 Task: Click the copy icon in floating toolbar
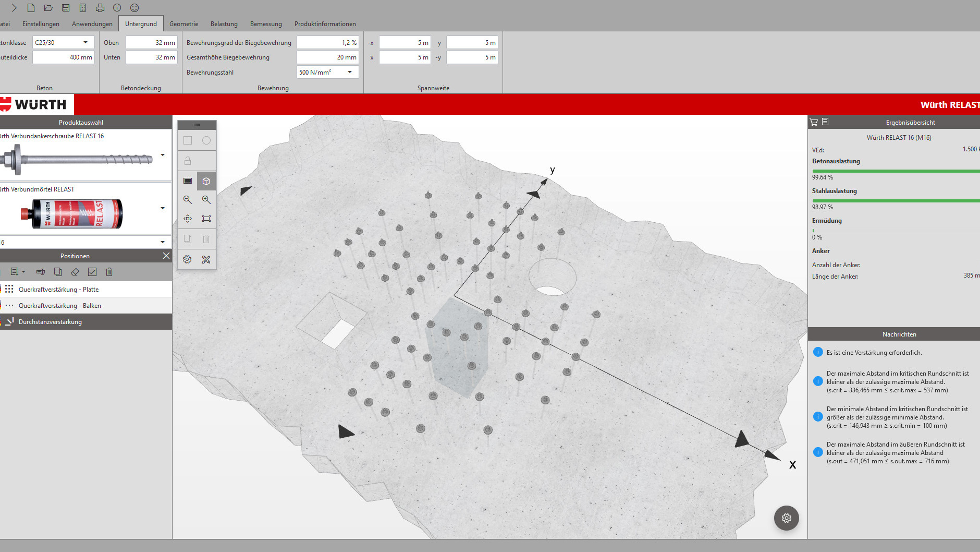coord(188,239)
